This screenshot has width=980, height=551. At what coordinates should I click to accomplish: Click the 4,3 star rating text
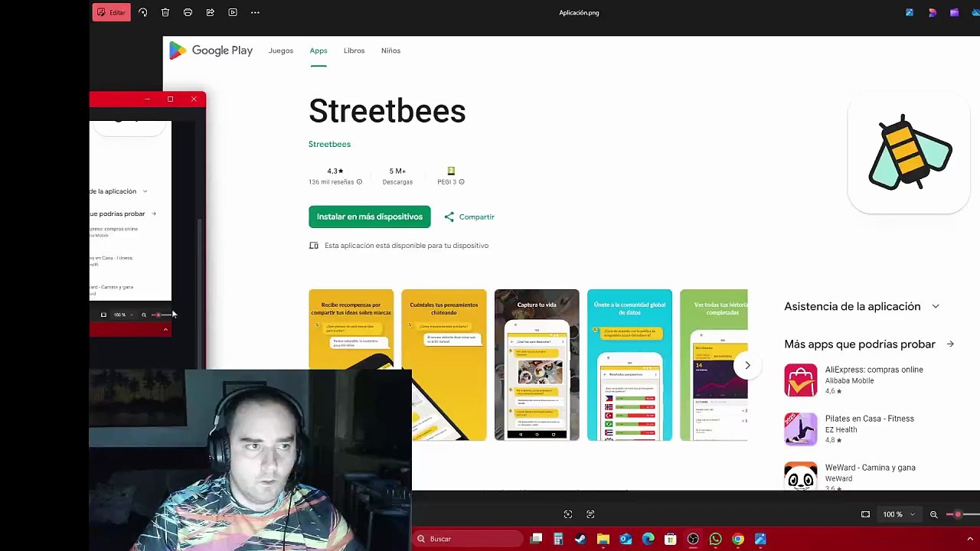(335, 171)
